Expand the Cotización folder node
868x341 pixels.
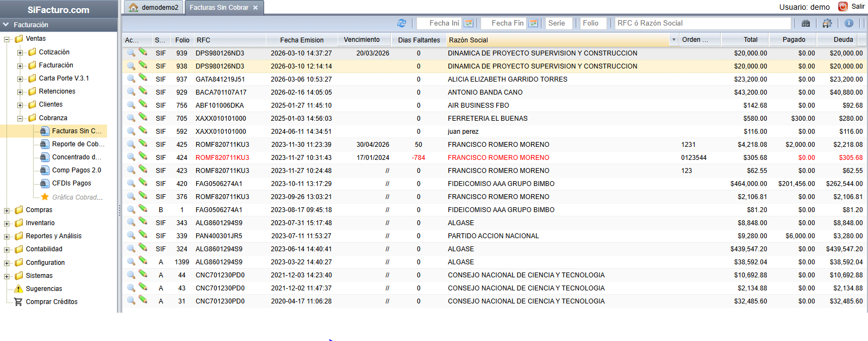(x=20, y=53)
